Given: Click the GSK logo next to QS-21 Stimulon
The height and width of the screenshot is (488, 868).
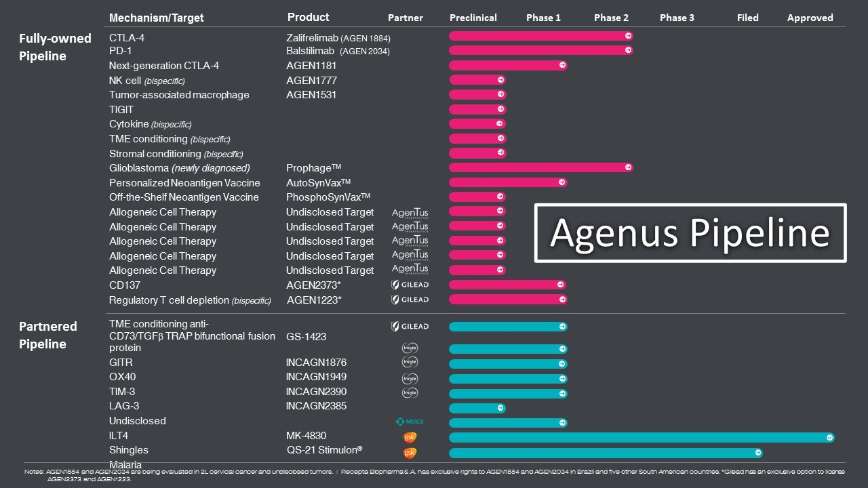Looking at the screenshot, I should 410,453.
